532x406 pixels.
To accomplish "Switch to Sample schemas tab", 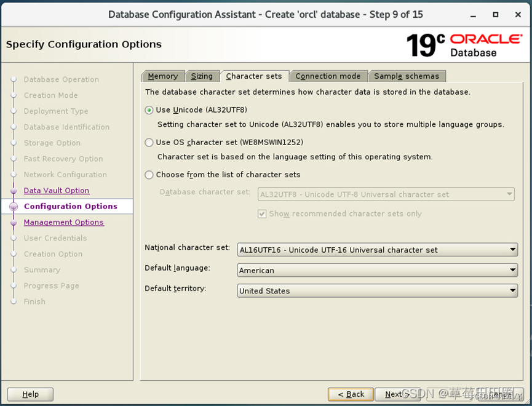I will tap(407, 76).
